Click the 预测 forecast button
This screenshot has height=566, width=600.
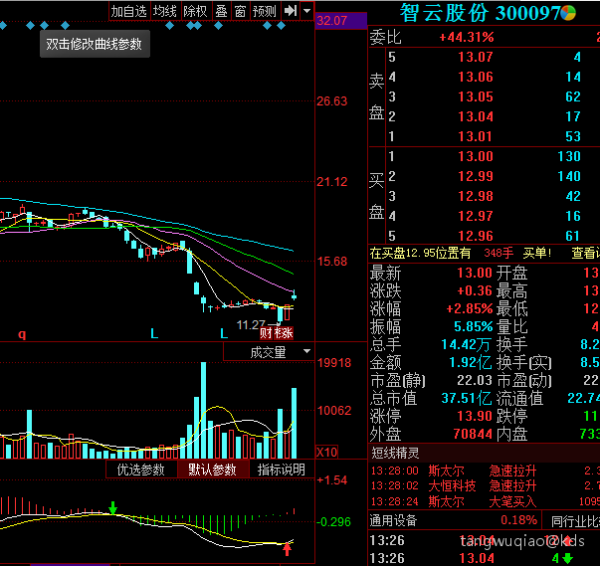point(265,11)
